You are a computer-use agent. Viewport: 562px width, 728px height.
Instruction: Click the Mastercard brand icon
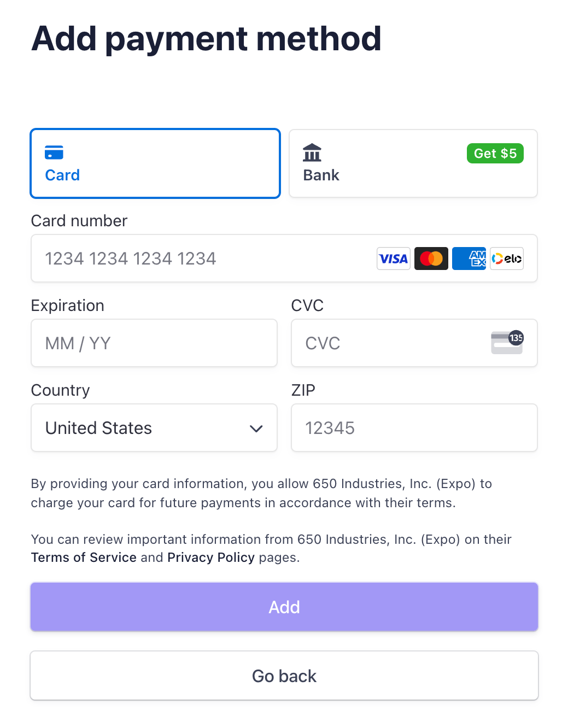click(x=431, y=258)
